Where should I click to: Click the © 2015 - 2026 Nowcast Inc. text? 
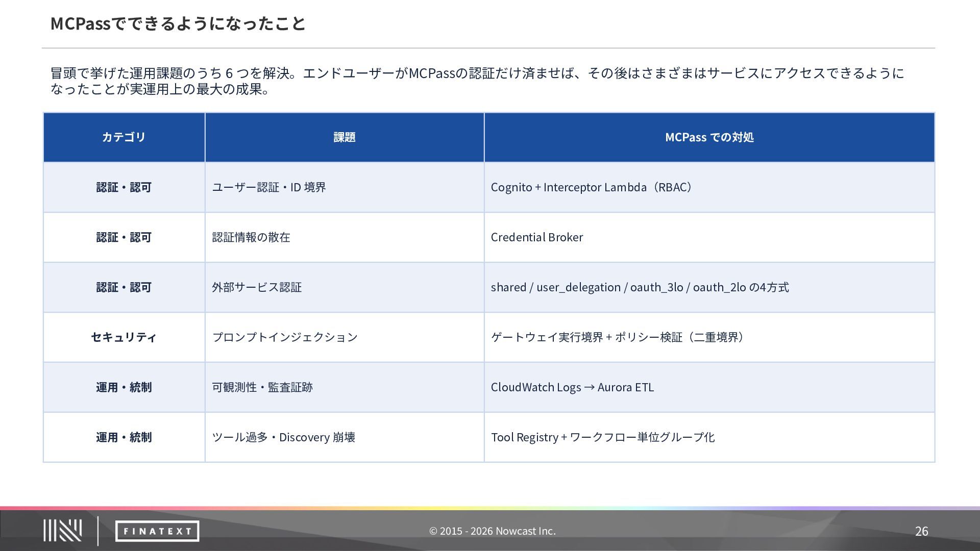click(x=492, y=531)
